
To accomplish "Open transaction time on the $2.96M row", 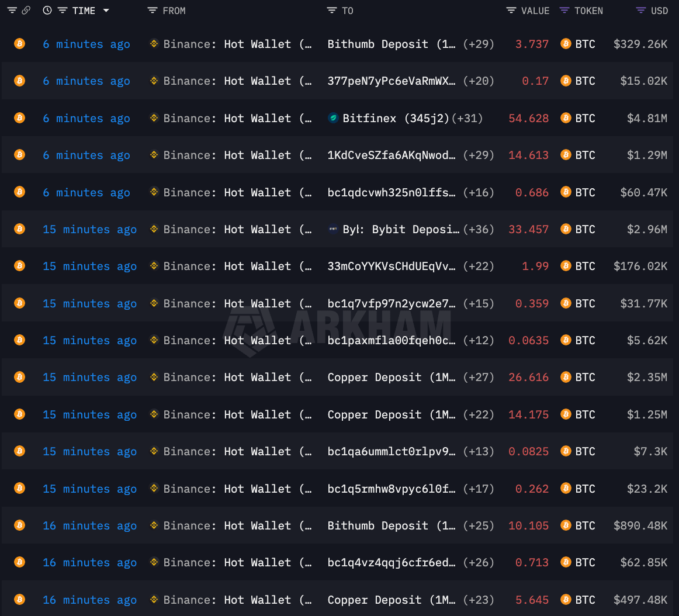I will pyautogui.click(x=89, y=229).
